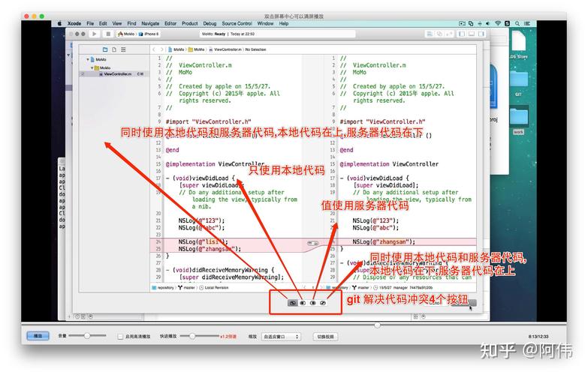The image size is (588, 375).
Task: Open the Navigate menu
Action: coord(150,23)
